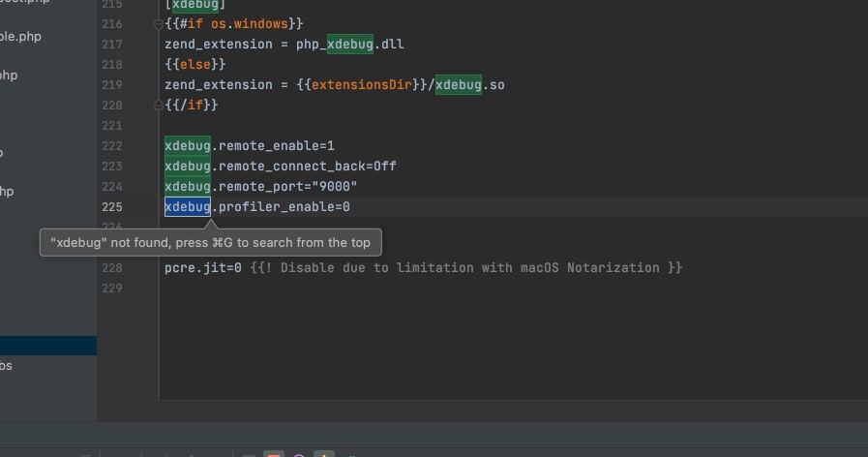Click gutter line number 229
This screenshot has height=457, width=868.
point(112,289)
